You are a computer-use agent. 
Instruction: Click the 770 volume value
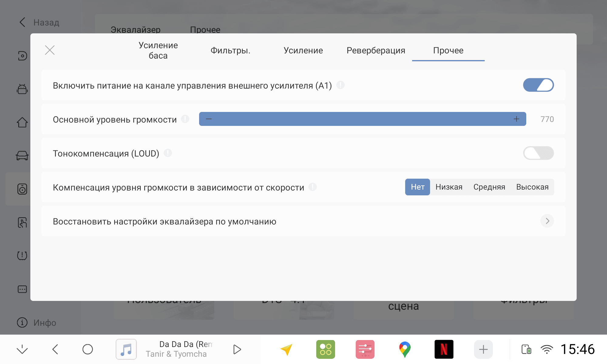coord(547,119)
